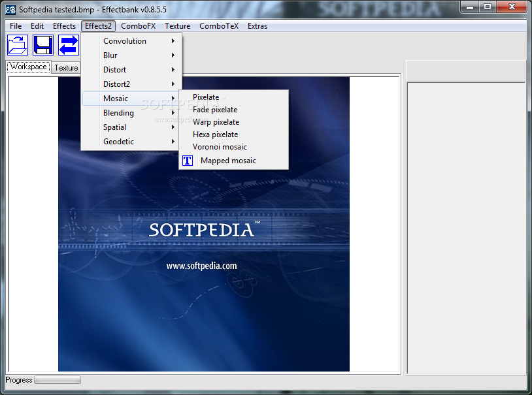532x395 pixels.
Task: Choose Hexa pixelate effect
Action: pyautogui.click(x=233, y=134)
